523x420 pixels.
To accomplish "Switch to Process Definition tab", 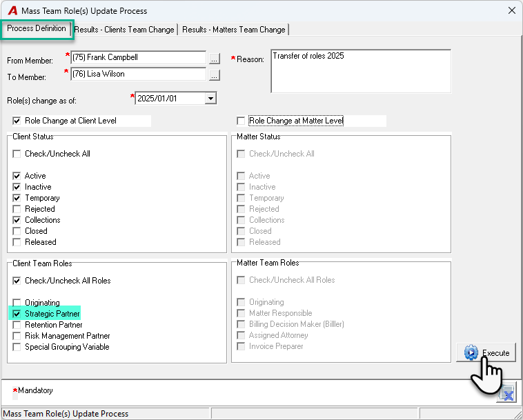I will coord(37,28).
